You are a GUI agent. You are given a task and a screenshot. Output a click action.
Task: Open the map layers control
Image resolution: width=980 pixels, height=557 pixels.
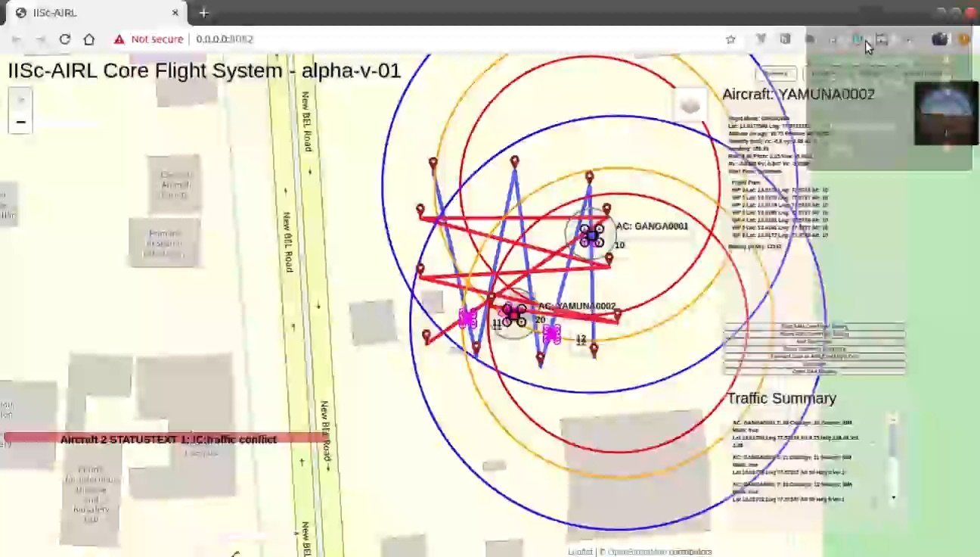point(690,105)
